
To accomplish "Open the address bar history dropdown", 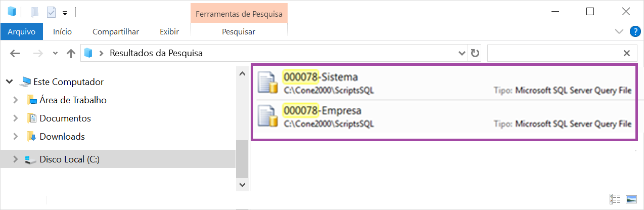I will pos(462,53).
